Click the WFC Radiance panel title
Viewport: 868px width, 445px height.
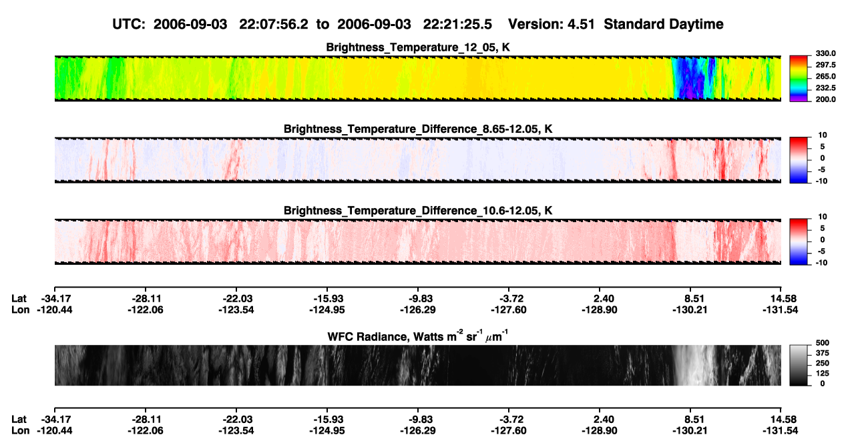tap(418, 336)
